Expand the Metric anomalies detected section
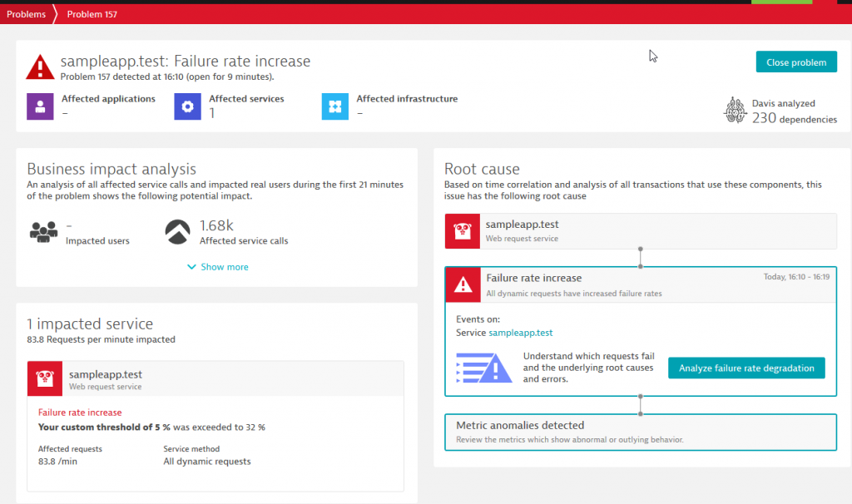This screenshot has width=852, height=504. tap(640, 432)
